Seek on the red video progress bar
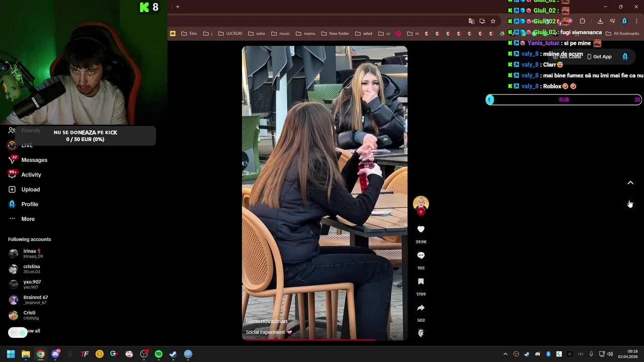The height and width of the screenshot is (362, 644). [325, 340]
